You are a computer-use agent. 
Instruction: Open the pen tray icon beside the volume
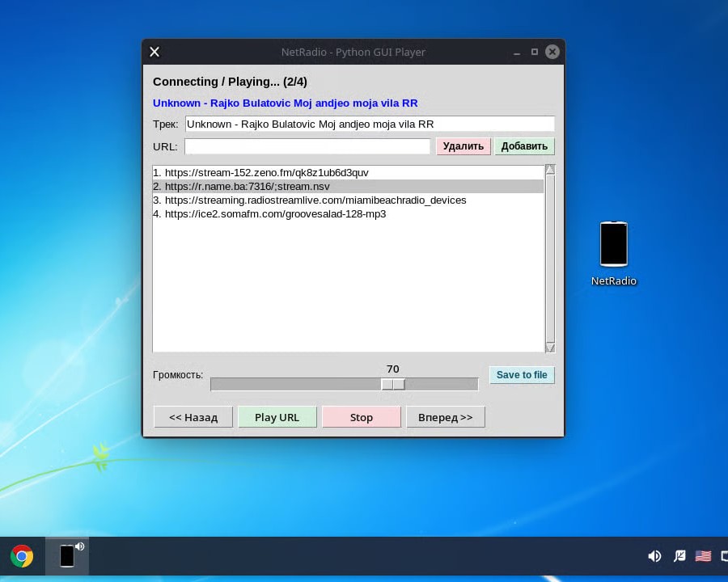click(x=679, y=555)
